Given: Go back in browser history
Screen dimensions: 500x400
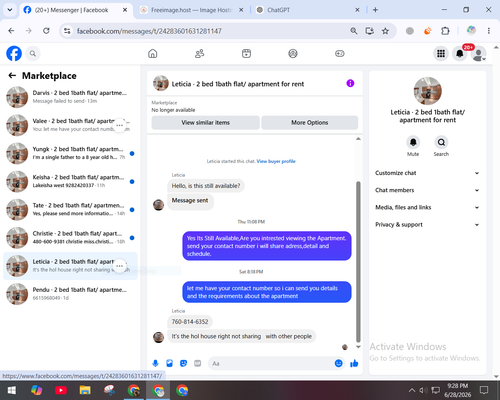Looking at the screenshot, I should 11,31.
